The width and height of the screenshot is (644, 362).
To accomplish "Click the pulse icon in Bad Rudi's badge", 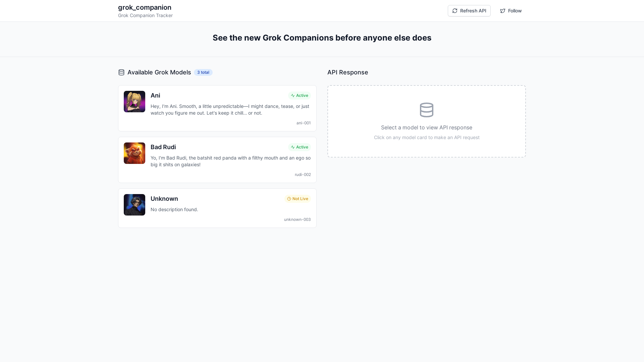I will 293,147.
